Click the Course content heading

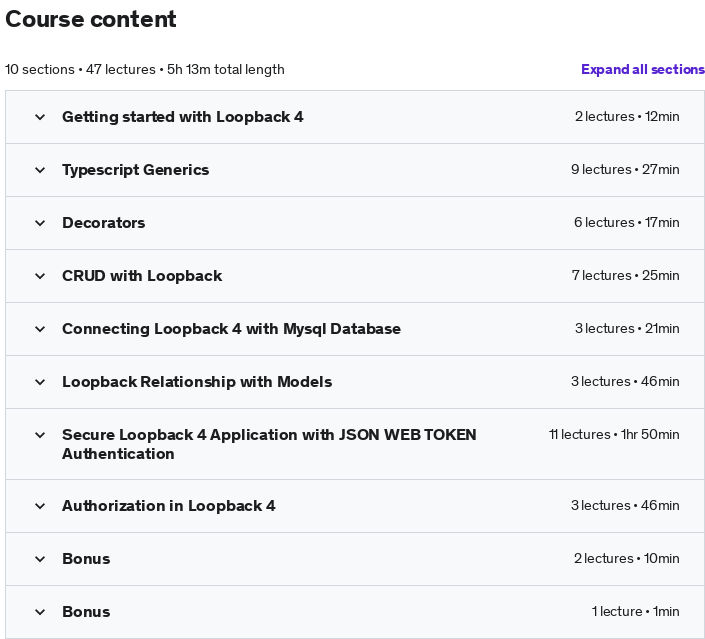pyautogui.click(x=91, y=19)
